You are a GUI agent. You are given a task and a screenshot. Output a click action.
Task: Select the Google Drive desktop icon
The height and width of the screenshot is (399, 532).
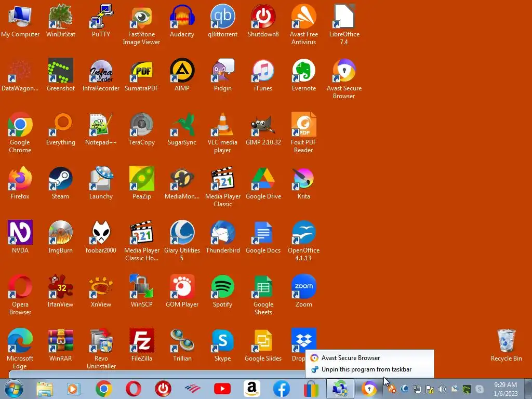coord(263,182)
